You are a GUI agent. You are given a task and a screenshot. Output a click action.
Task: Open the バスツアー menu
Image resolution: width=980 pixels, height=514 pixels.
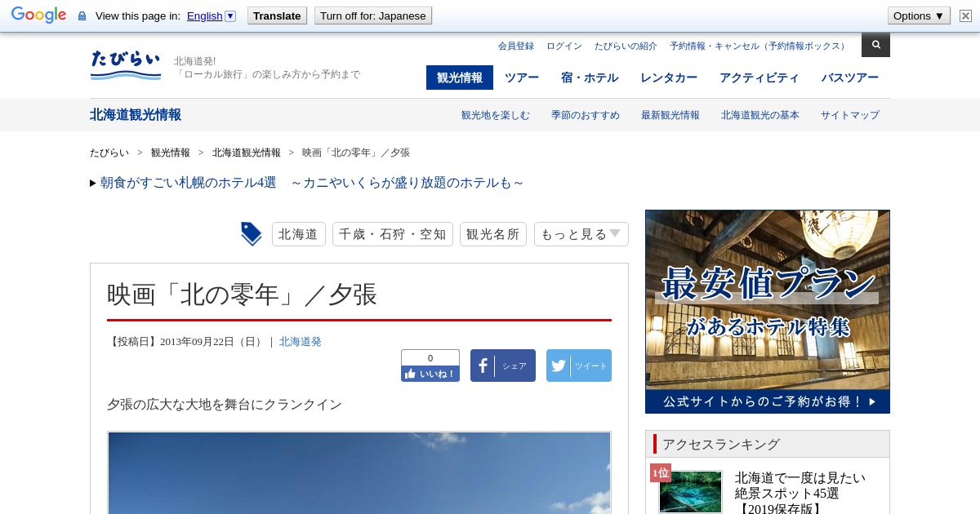coord(850,78)
